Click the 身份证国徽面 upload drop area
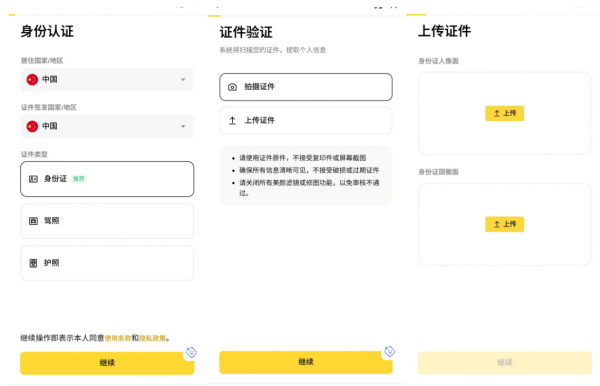Viewport: 600px width, 386px height. click(x=505, y=224)
